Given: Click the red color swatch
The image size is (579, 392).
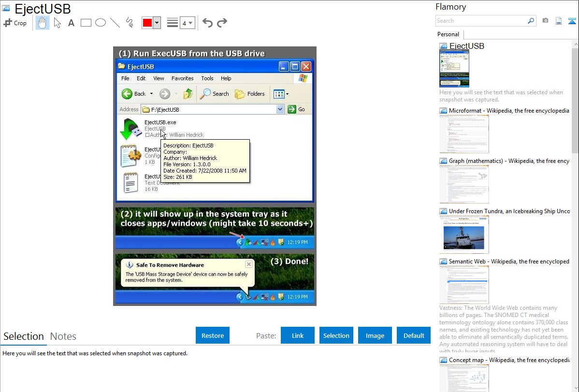Looking at the screenshot, I should click(x=147, y=23).
